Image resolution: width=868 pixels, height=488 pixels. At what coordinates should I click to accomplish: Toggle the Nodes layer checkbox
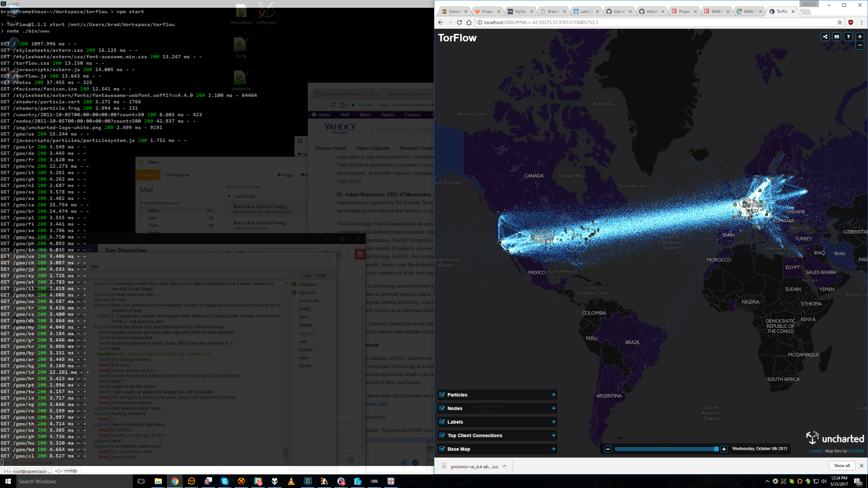coord(442,408)
